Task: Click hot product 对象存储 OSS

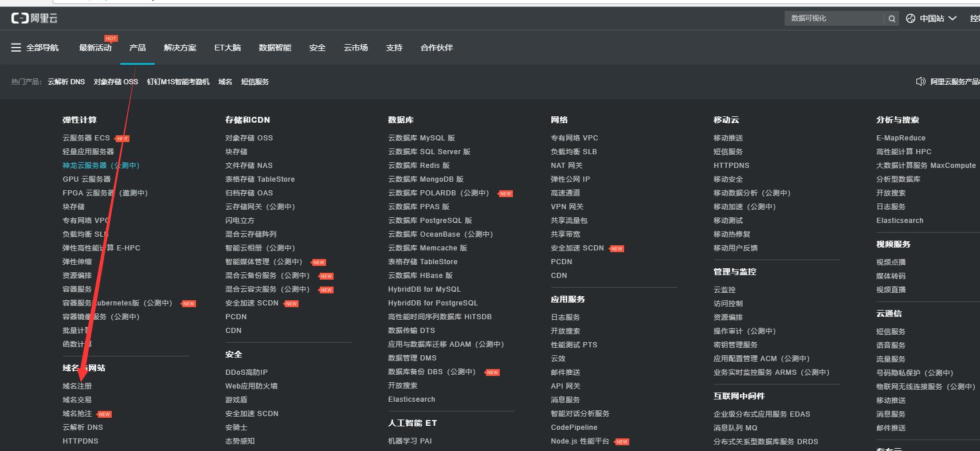Action: click(116, 82)
